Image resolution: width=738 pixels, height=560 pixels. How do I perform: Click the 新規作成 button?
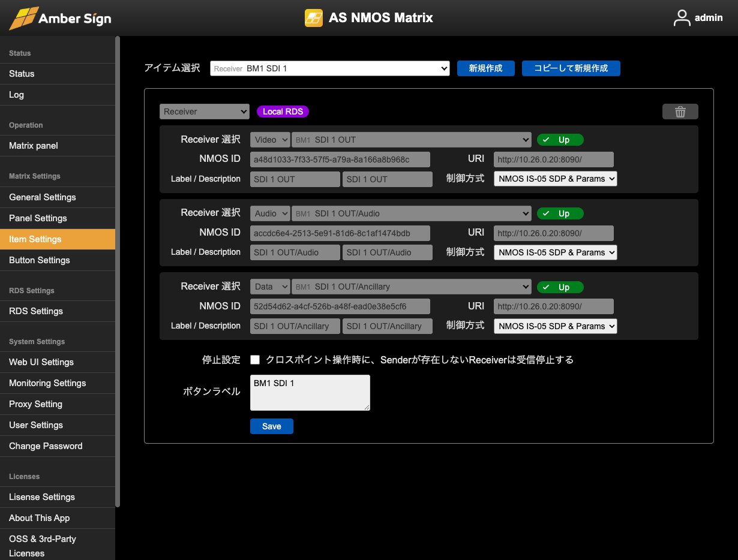[x=485, y=68]
